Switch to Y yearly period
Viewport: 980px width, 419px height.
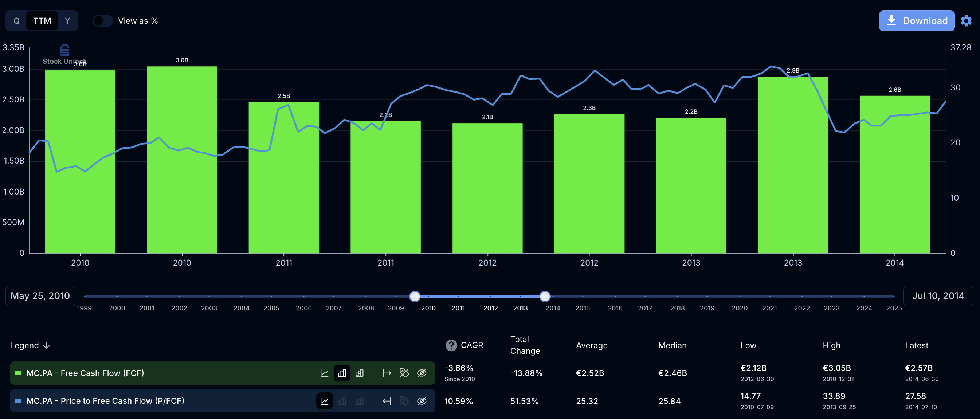click(67, 20)
